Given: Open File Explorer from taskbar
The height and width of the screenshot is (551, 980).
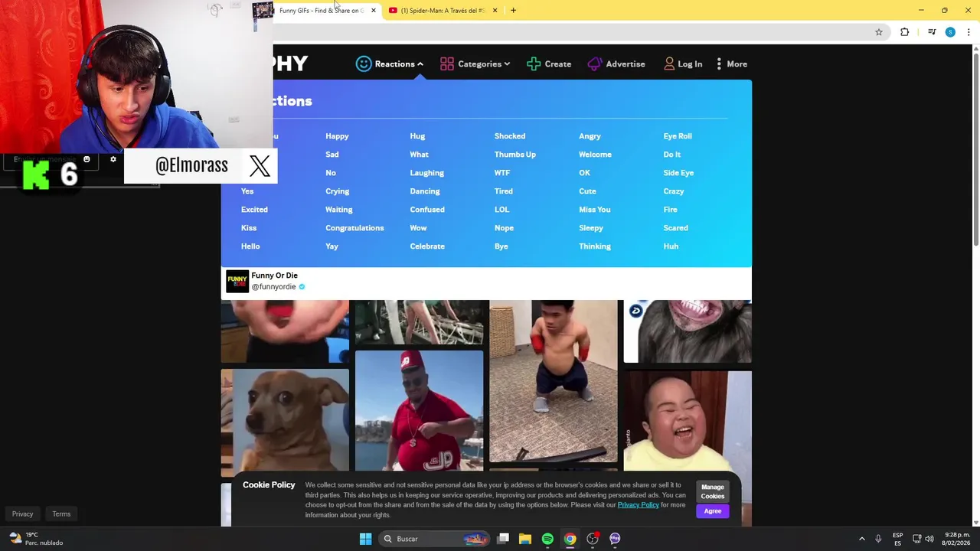Looking at the screenshot, I should coord(525,539).
